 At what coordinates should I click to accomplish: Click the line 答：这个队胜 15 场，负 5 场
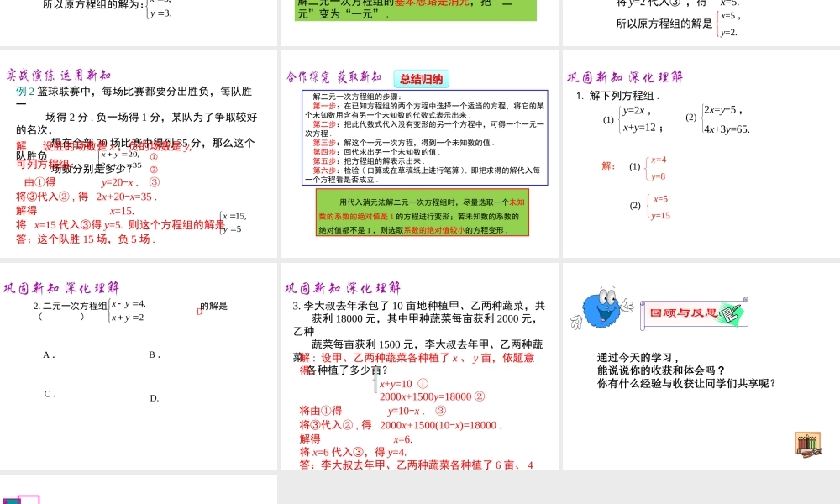(x=86, y=239)
